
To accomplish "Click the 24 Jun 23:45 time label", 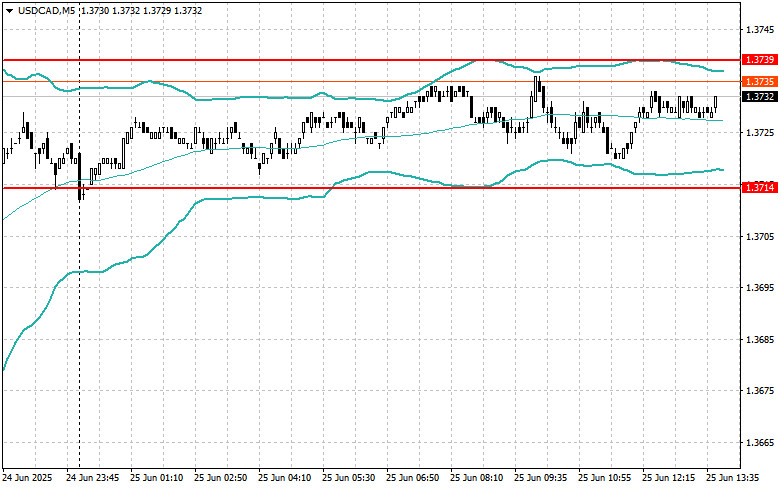I will [93, 478].
